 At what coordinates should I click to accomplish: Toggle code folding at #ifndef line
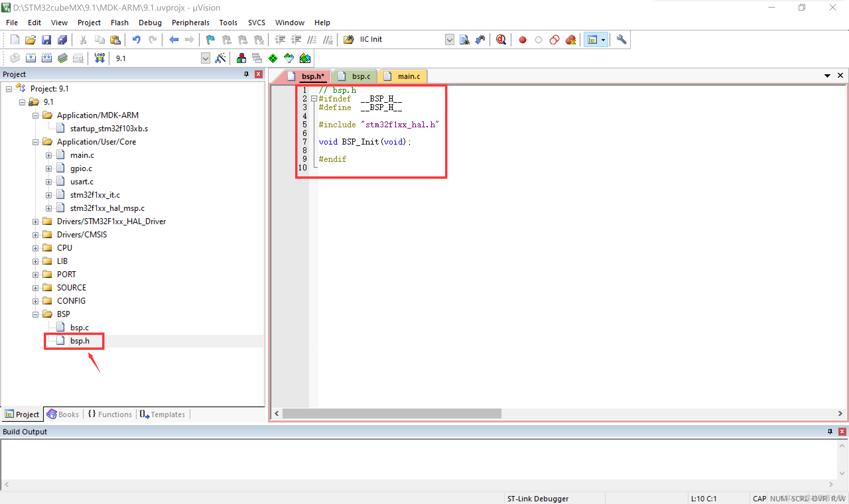[314, 99]
